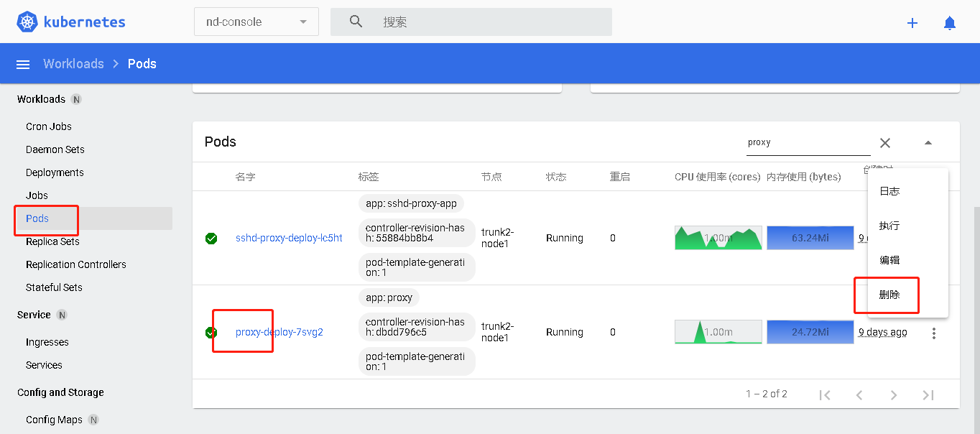Select 删除 from the context menu
The width and height of the screenshot is (980, 434).
point(889,295)
